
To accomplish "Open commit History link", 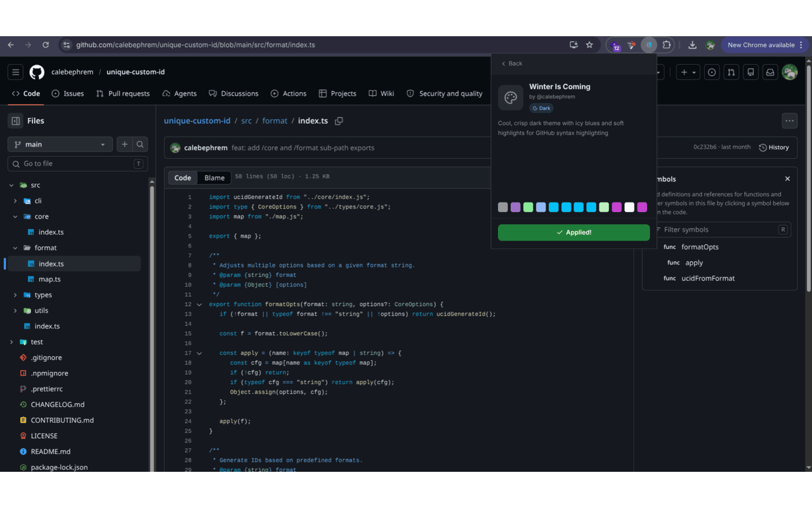I will click(x=774, y=147).
